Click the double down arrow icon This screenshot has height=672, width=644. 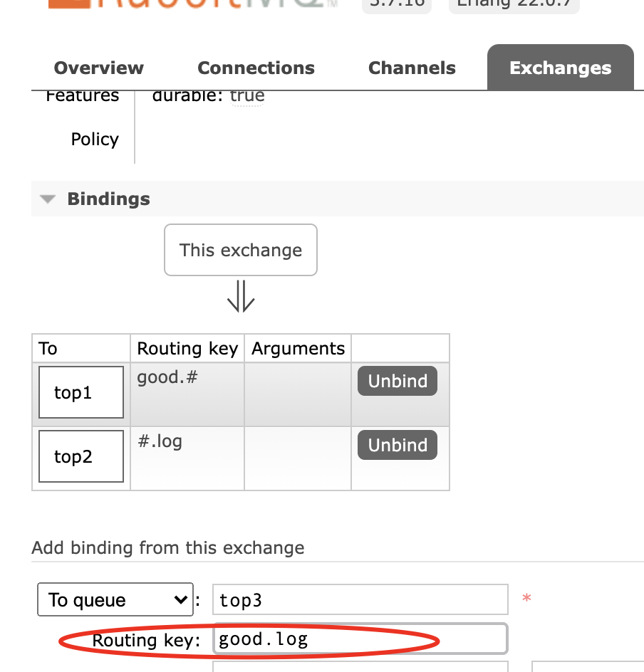coord(241,296)
